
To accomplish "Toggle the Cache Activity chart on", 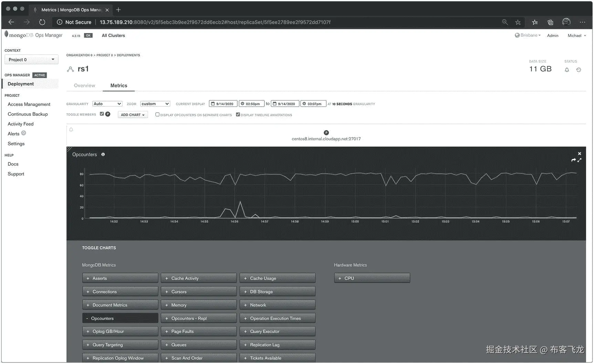I will tap(199, 278).
